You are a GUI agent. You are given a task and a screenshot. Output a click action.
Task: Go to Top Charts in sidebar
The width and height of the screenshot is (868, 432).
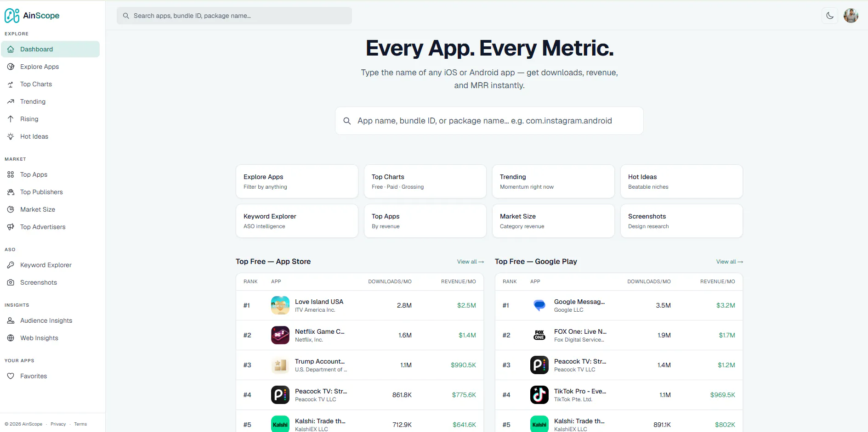(x=51, y=84)
